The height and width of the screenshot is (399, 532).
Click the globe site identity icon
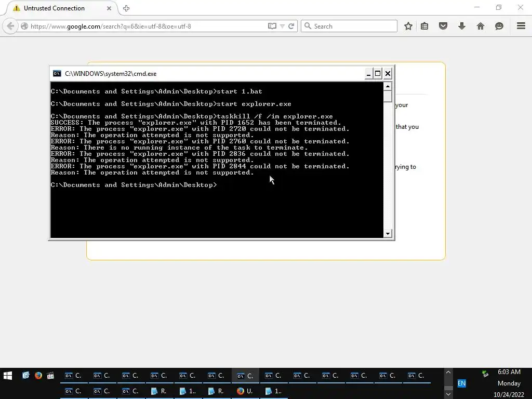point(24,26)
